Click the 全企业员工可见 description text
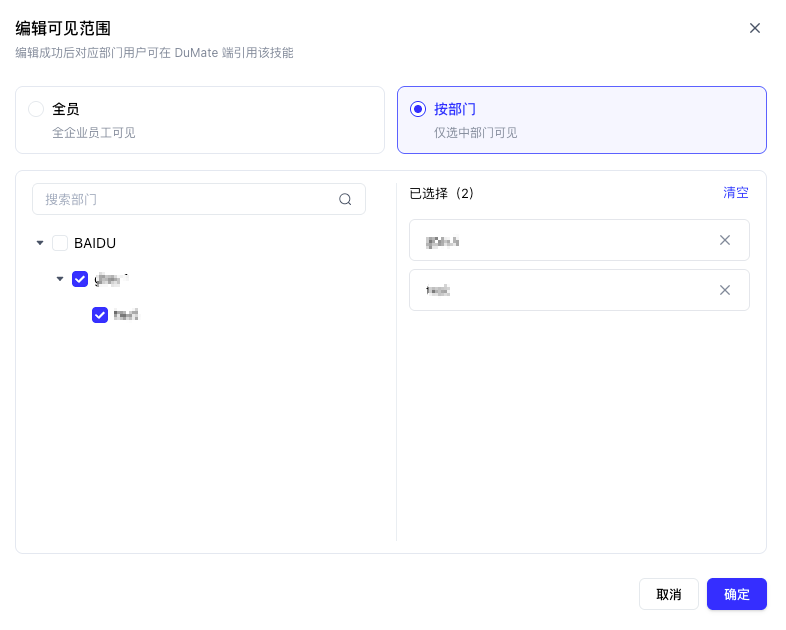786x630 pixels. 94,133
